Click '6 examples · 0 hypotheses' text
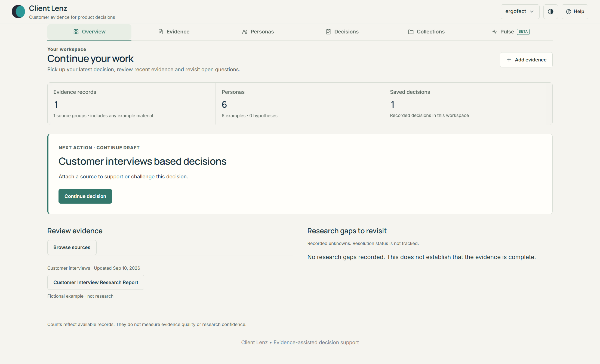 coord(250,116)
